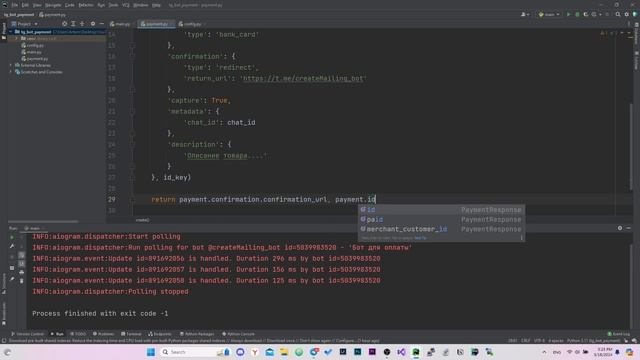Screen dimensions: 640x360
Task: Click locate file target icon in Project panel
Action: (x=64, y=24)
